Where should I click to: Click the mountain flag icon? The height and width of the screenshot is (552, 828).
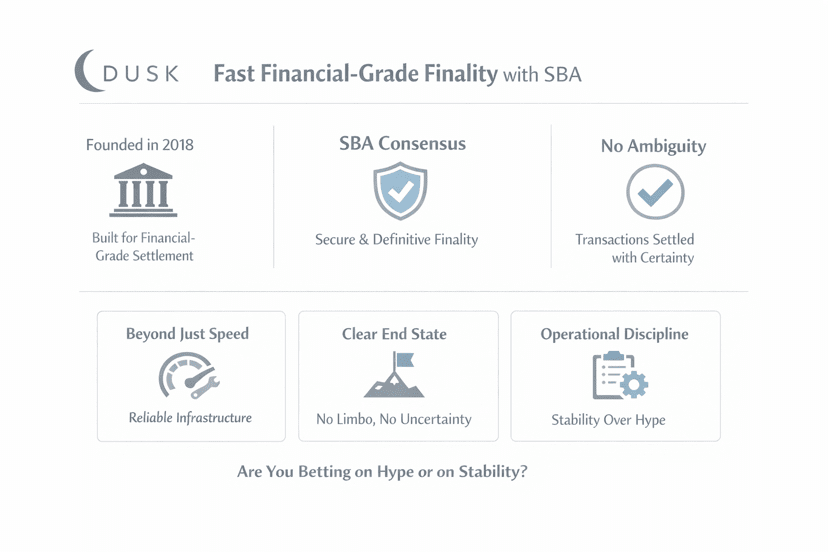tap(394, 376)
